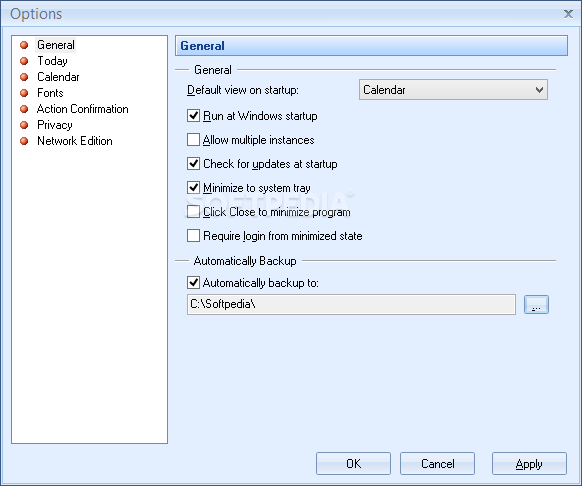Close the Options window with X
Screen dimensions: 582x486
click(568, 14)
